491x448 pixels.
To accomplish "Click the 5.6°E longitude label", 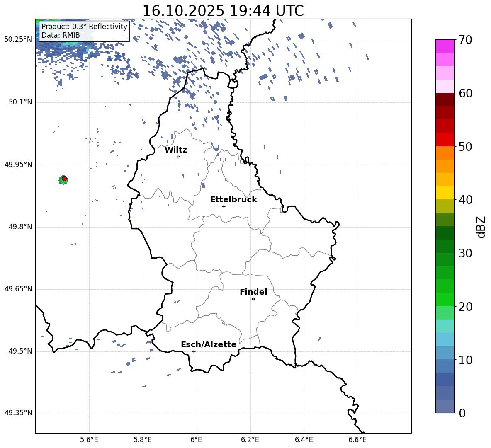I will 89,440.
